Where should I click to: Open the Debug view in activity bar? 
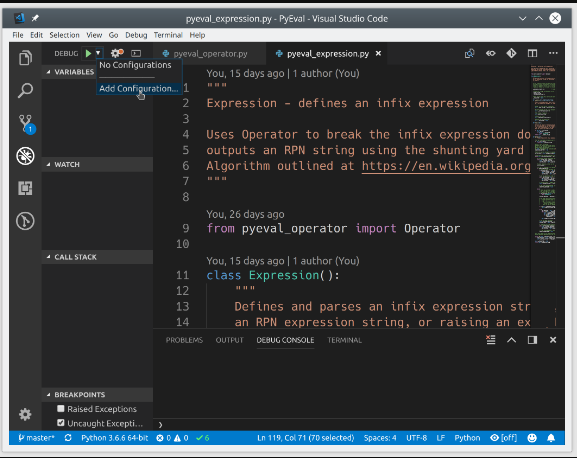coord(25,156)
